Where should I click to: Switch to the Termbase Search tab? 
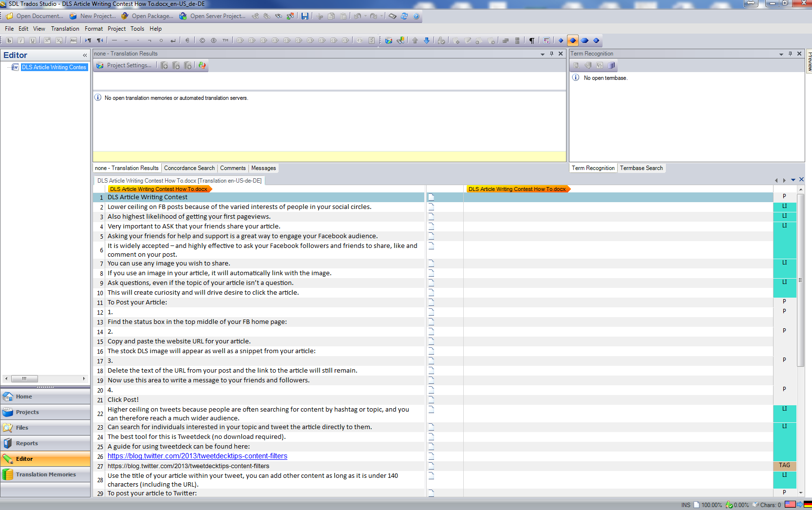641,168
